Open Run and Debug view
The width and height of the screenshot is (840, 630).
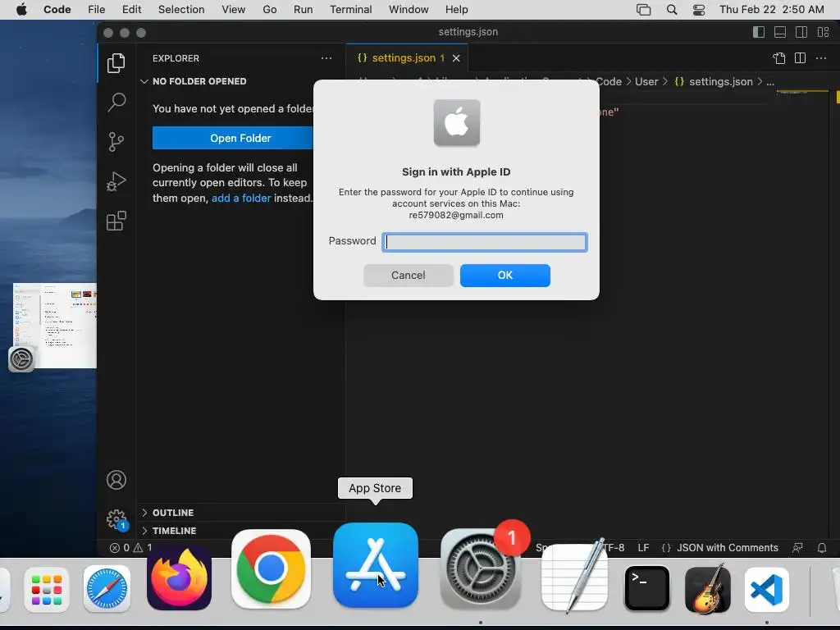click(116, 181)
